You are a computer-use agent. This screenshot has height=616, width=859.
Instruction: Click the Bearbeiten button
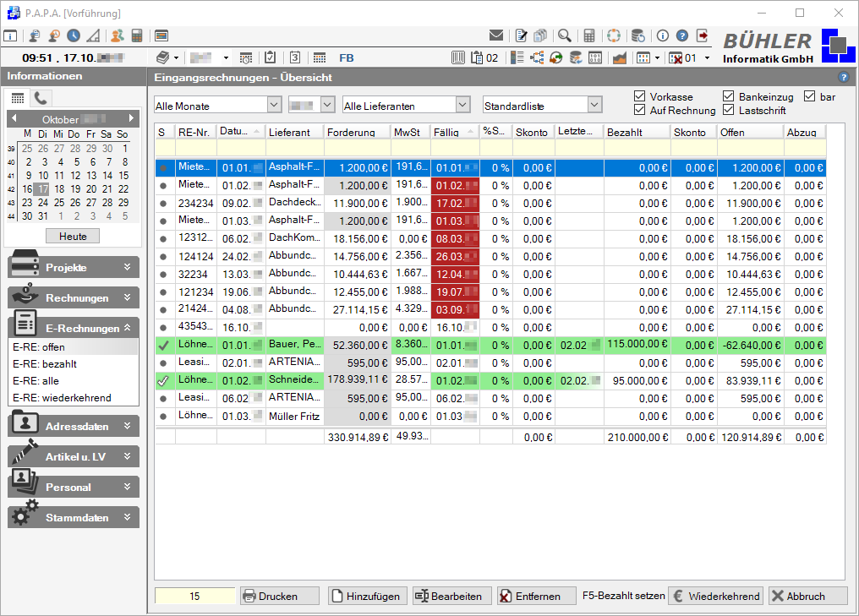[451, 596]
